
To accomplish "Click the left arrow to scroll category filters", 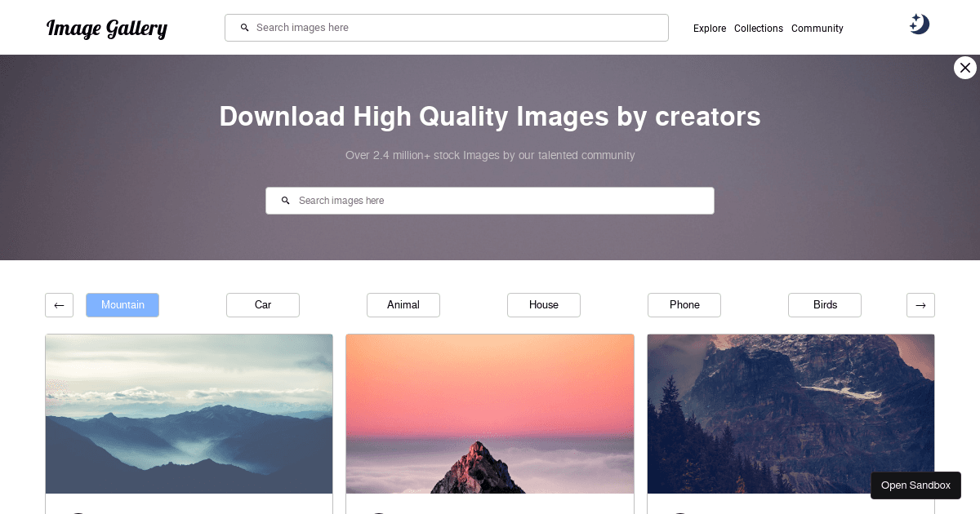I will click(59, 305).
